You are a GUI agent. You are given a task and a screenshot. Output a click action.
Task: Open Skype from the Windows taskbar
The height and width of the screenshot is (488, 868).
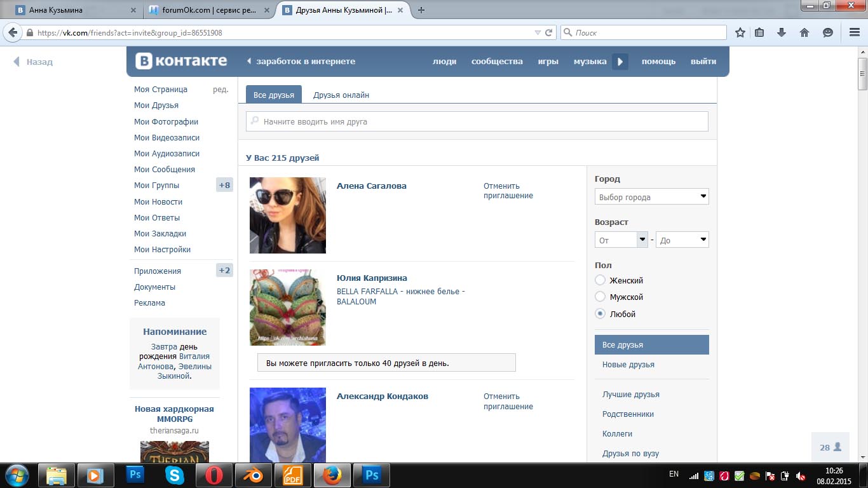click(174, 475)
